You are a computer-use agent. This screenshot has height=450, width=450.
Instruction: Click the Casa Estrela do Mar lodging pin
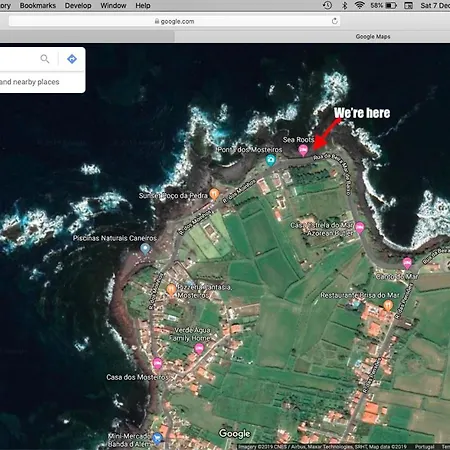pos(359,228)
